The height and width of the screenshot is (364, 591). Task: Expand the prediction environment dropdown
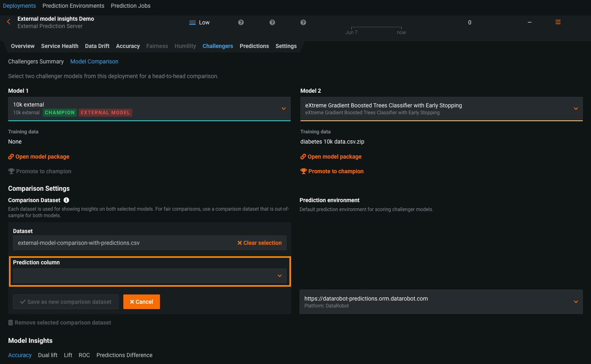576,302
